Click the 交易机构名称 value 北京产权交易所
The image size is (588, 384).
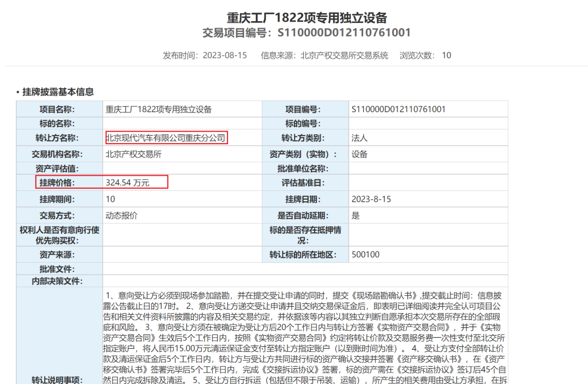[133, 154]
